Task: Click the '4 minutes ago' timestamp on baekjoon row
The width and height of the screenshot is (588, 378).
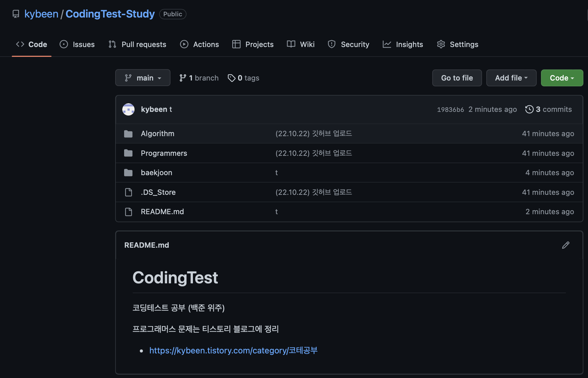Action: (x=550, y=173)
